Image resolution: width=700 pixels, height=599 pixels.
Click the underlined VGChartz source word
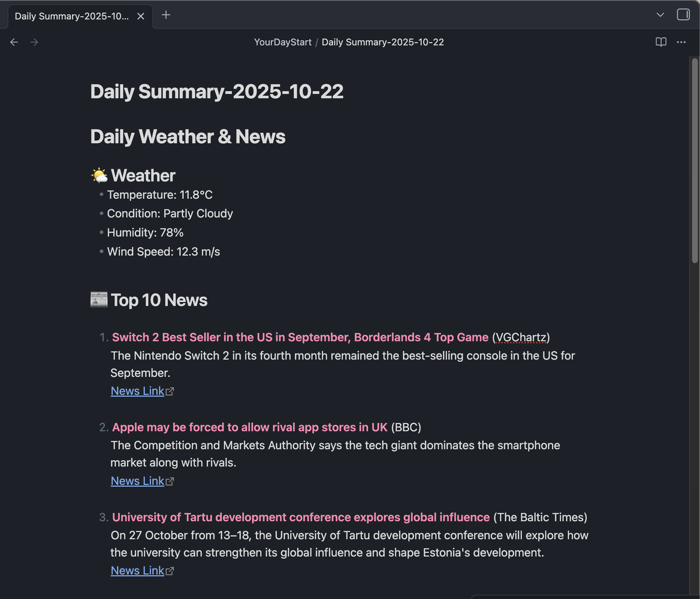click(521, 337)
